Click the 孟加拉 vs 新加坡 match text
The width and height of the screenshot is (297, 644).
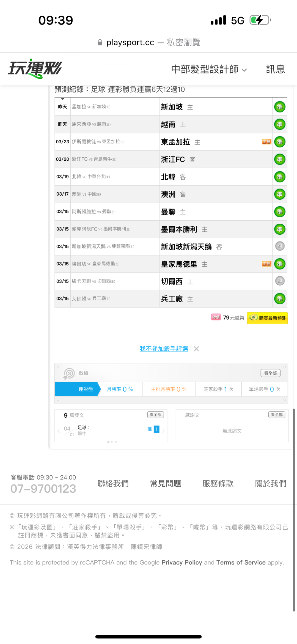tap(91, 107)
